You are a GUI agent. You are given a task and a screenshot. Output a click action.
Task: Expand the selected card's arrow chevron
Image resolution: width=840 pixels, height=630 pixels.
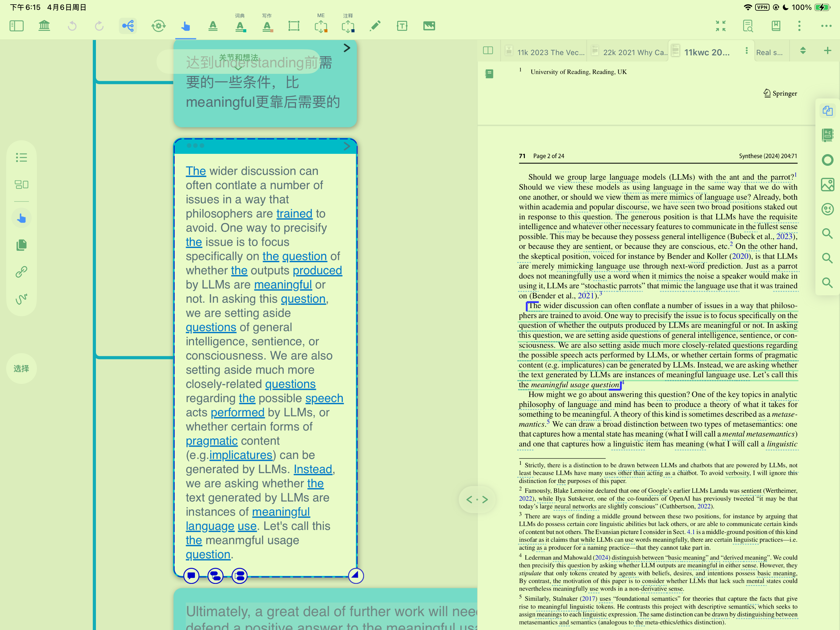tap(347, 146)
